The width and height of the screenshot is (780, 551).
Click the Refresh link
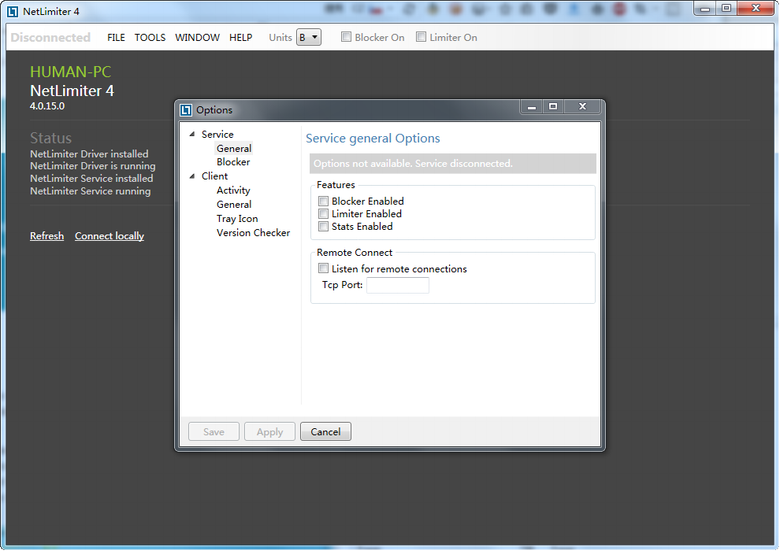(46, 236)
